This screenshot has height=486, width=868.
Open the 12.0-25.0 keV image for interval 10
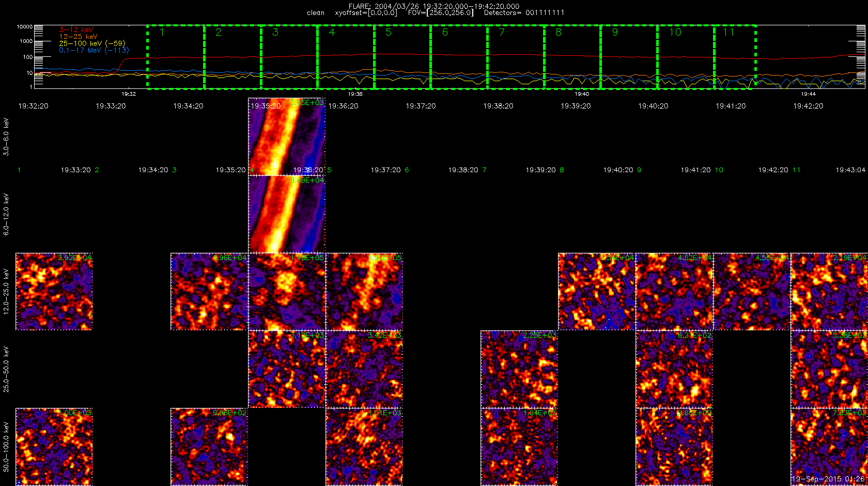(752, 292)
